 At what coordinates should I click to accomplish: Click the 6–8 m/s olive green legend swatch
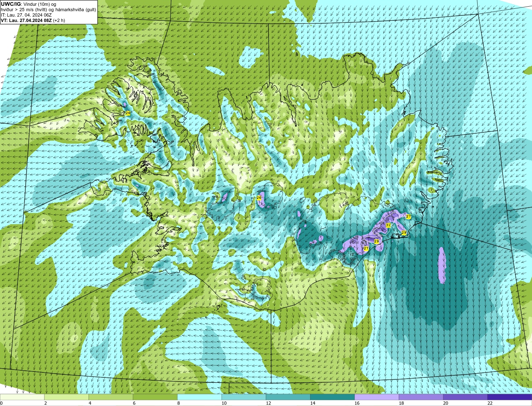pyautogui.click(x=155, y=397)
